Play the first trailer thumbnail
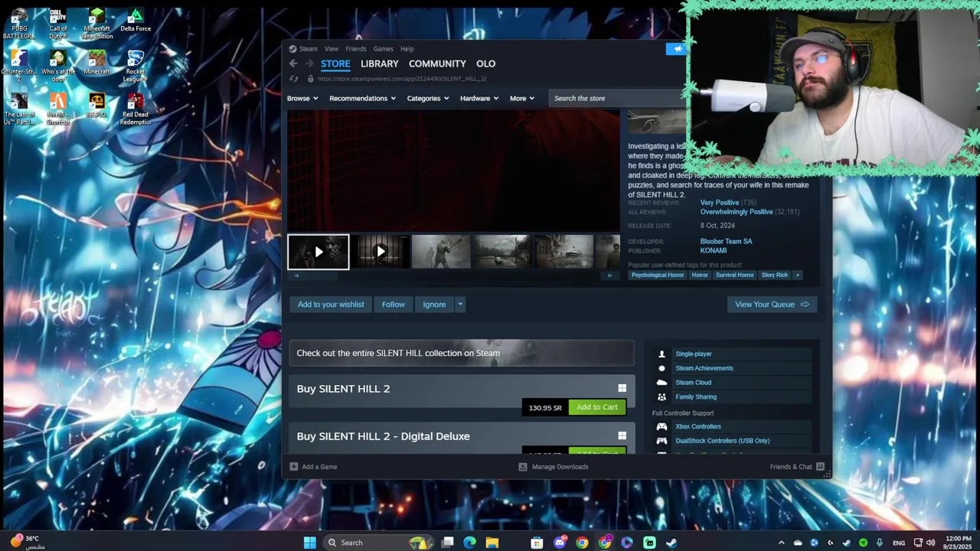Image resolution: width=980 pixels, height=551 pixels. (318, 252)
